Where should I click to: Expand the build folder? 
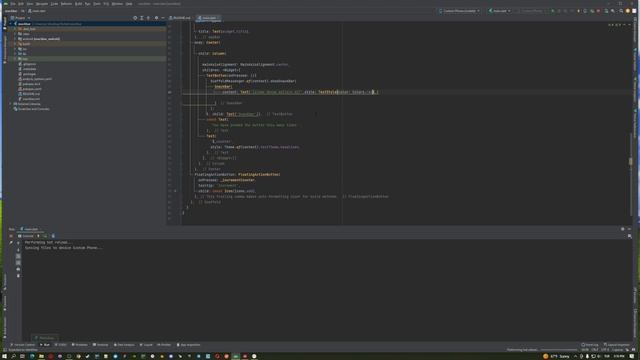[x=16, y=44]
